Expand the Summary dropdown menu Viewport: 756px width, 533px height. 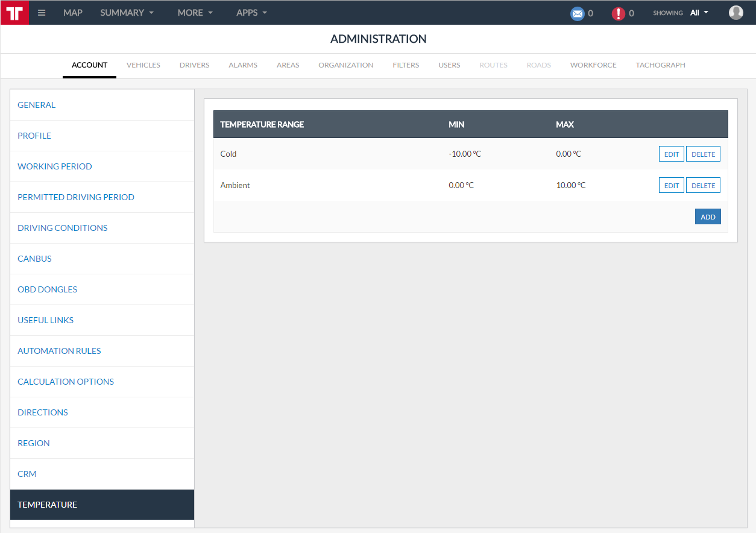(x=127, y=13)
